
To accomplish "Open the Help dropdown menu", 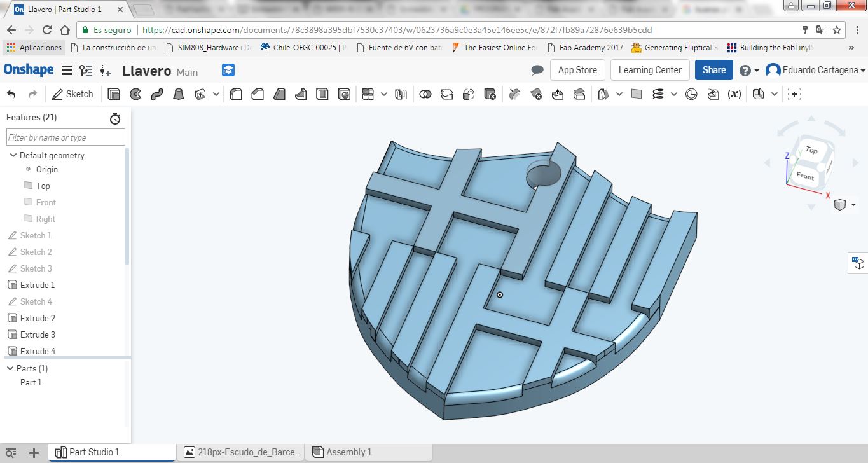I will [749, 71].
